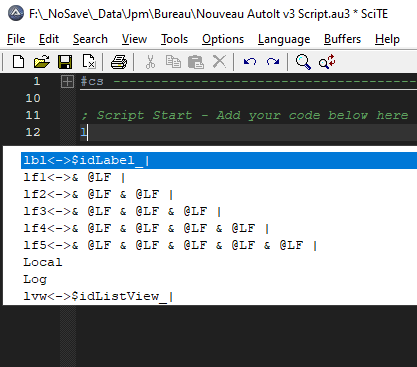The width and height of the screenshot is (417, 367).
Task: Select the lvw<->$idListView_ autocomplete entry
Action: tap(219, 296)
